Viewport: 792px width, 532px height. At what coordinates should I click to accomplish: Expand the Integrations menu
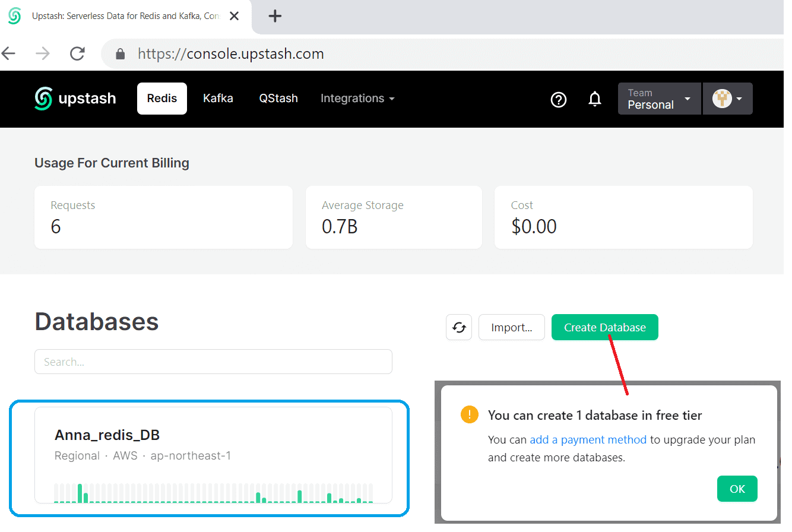pyautogui.click(x=357, y=99)
